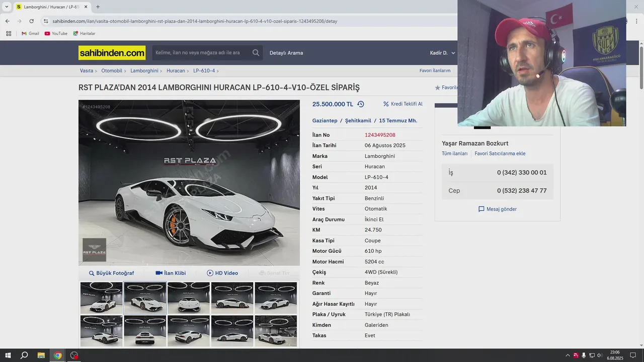
Task: Go to Lamborghini breadcrumb
Action: (x=144, y=71)
